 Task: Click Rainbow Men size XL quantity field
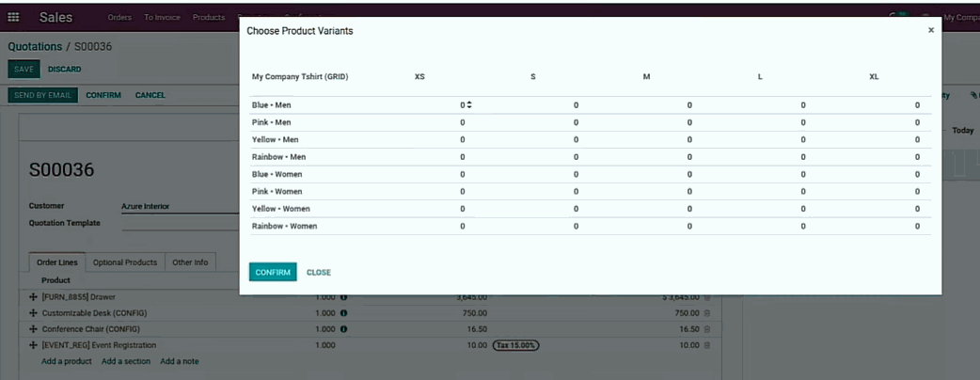pyautogui.click(x=916, y=157)
